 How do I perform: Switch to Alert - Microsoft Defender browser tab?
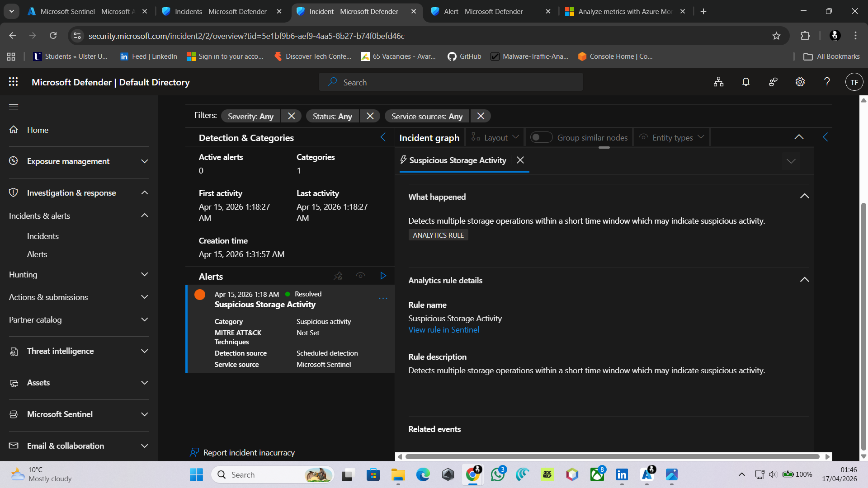click(484, 11)
